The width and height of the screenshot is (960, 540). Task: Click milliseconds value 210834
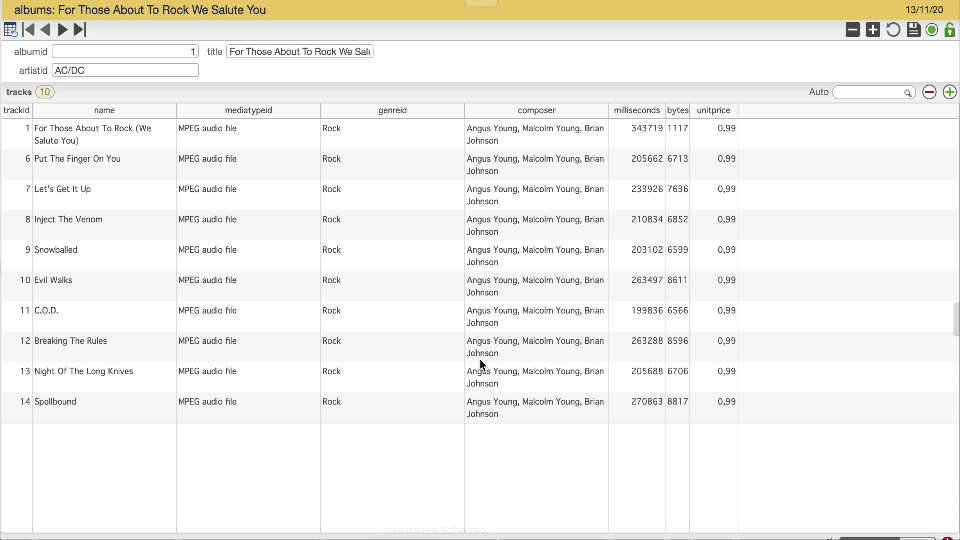click(x=647, y=219)
